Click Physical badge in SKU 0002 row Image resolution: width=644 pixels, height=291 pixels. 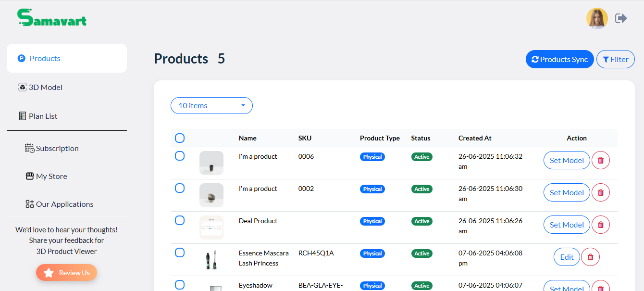pos(372,189)
